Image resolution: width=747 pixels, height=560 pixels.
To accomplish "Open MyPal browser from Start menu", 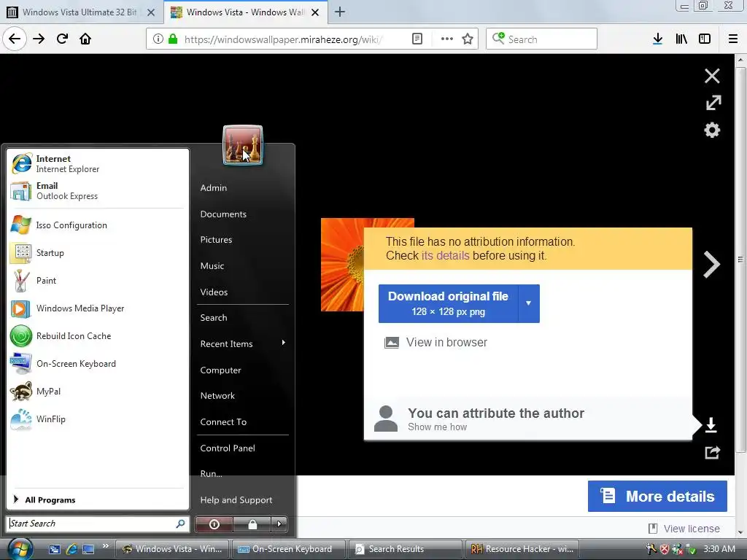I will 98,392.
